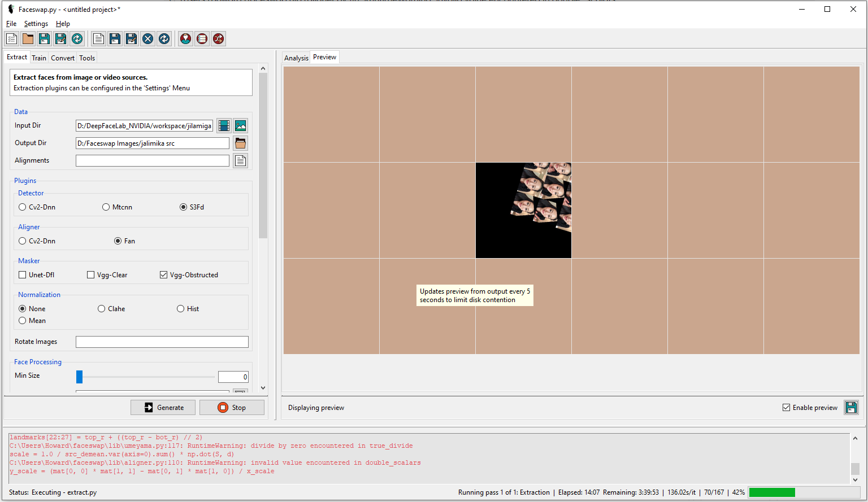Switch to the Train tab
This screenshot has width=868, height=502.
[x=39, y=58]
